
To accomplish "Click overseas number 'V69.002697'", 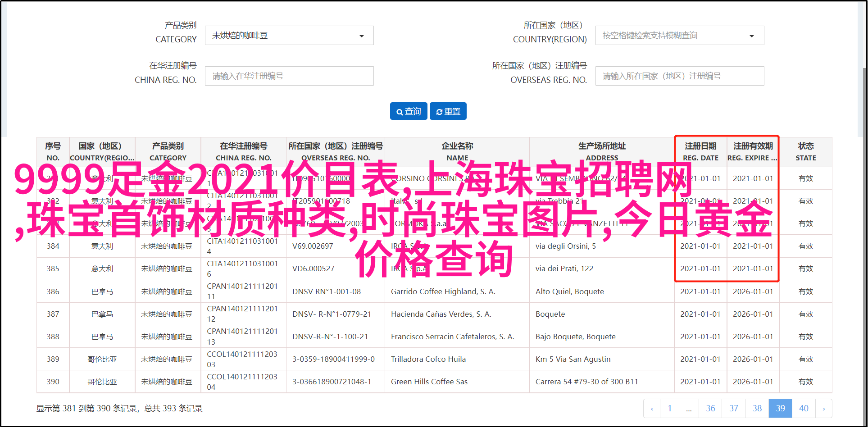I will pos(313,246).
